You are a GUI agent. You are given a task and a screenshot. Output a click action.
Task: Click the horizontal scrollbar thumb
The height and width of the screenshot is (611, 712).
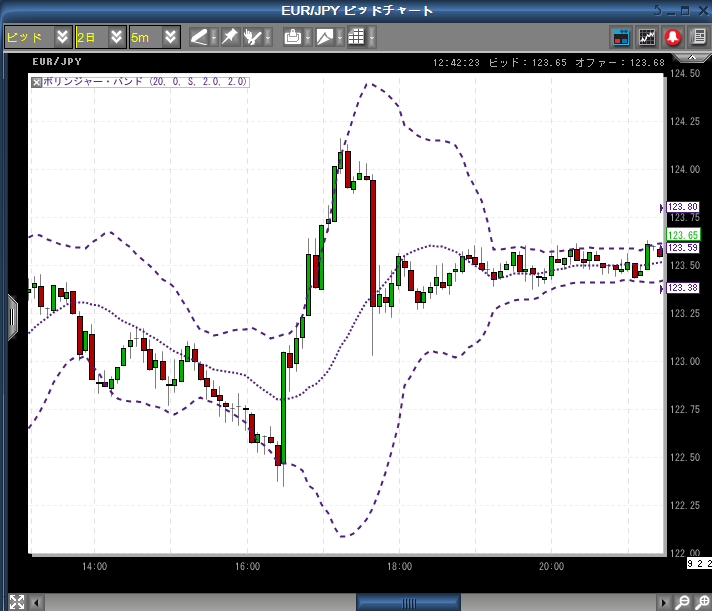click(407, 602)
